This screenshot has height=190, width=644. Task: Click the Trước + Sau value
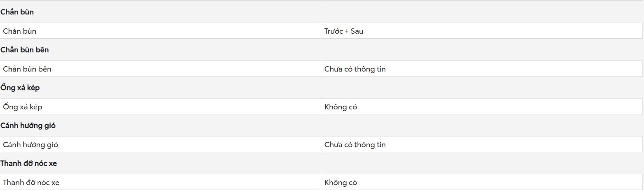(x=344, y=31)
